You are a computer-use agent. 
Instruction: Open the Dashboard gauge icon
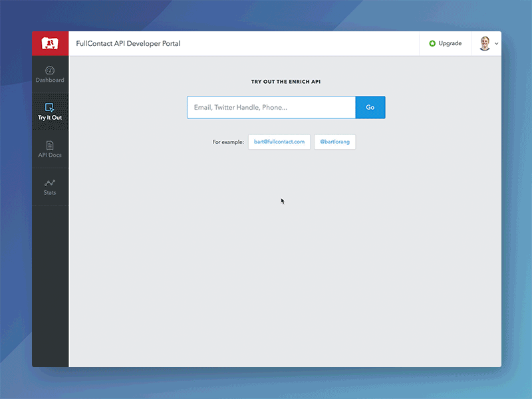[50, 70]
